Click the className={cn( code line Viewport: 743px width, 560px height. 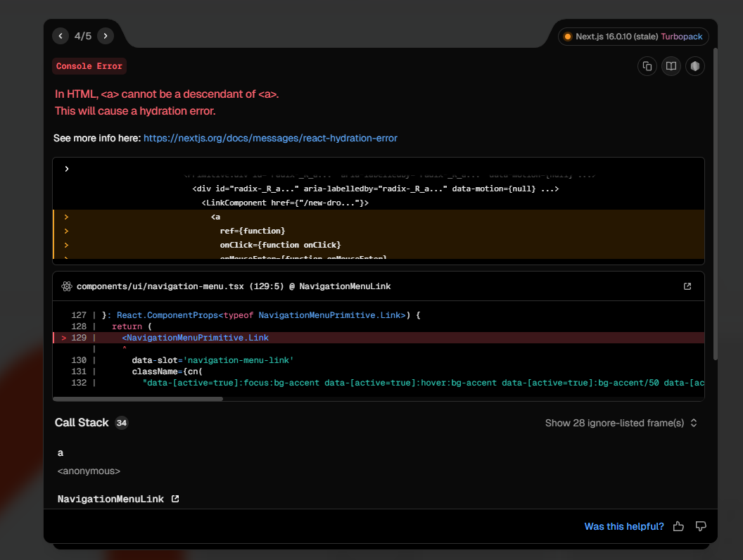(167, 371)
